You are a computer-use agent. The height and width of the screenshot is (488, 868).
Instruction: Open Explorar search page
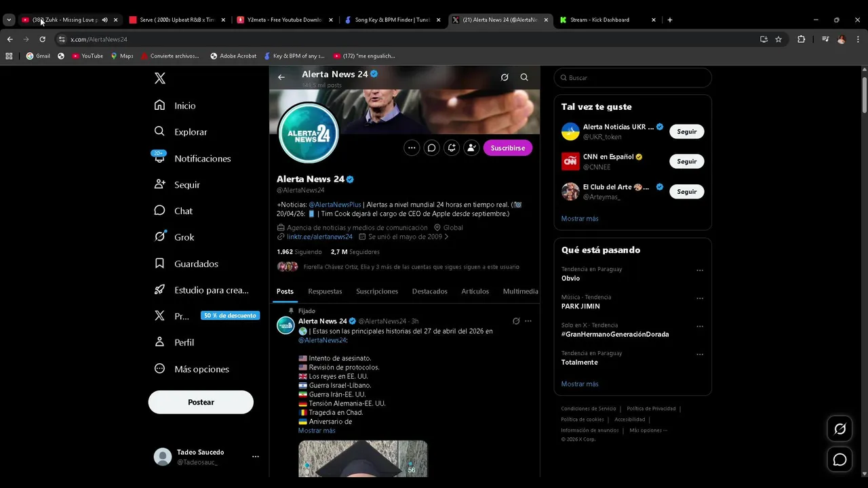click(x=181, y=132)
